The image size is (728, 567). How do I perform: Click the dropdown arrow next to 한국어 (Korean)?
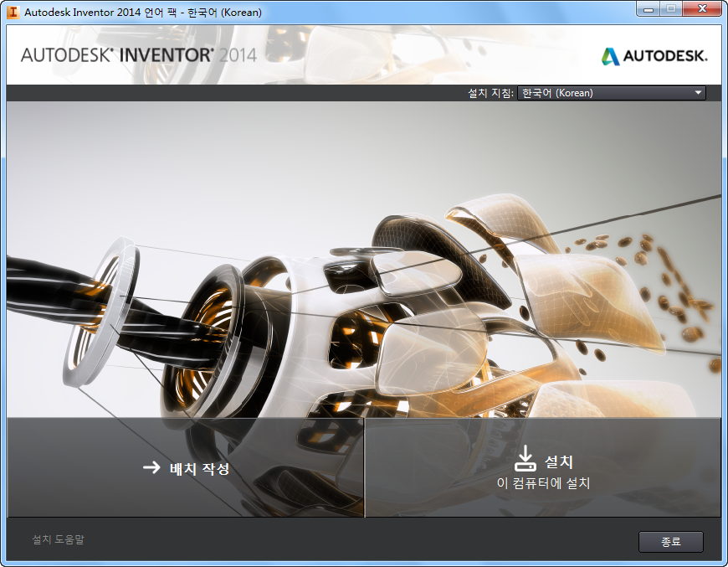pos(698,92)
